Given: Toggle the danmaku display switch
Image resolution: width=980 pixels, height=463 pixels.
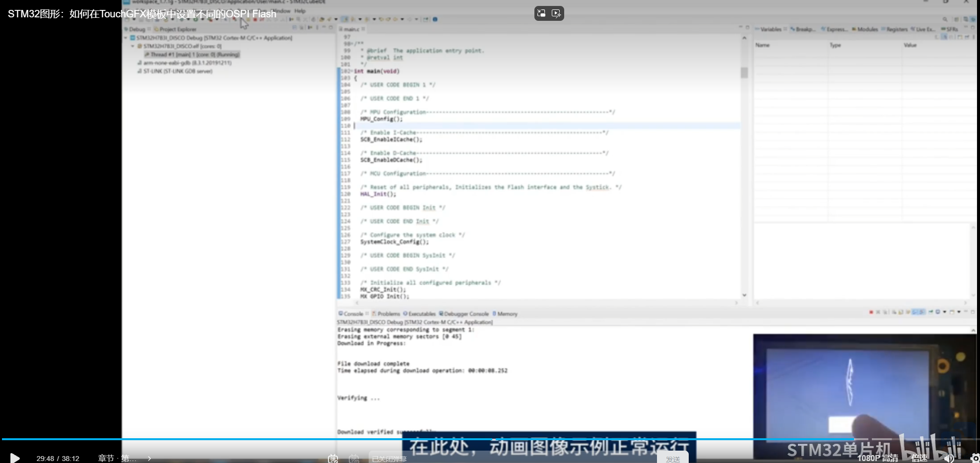Looking at the screenshot, I should click(333, 459).
